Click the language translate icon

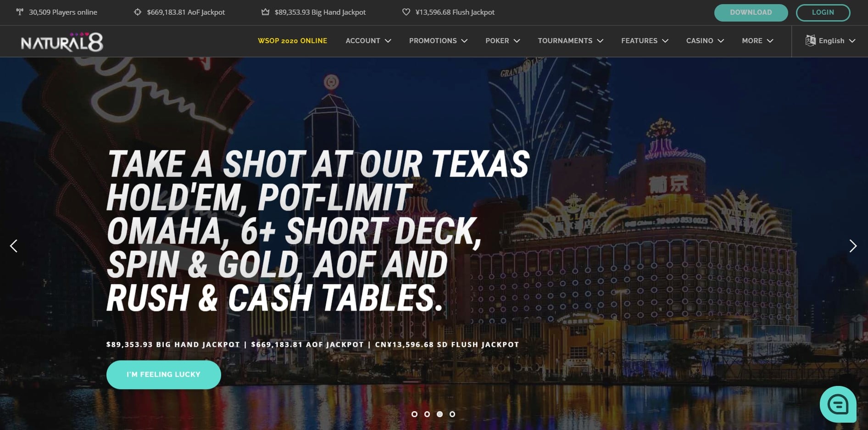click(x=811, y=40)
